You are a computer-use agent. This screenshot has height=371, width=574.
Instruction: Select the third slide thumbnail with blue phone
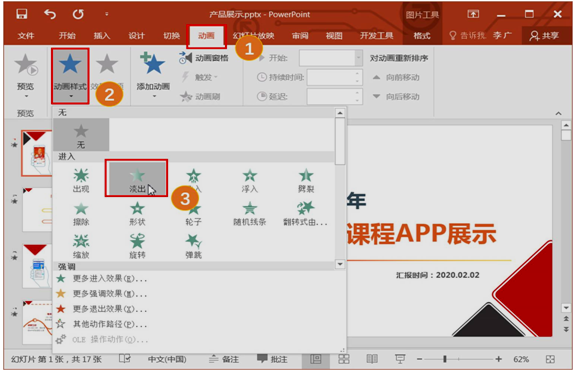[37, 266]
